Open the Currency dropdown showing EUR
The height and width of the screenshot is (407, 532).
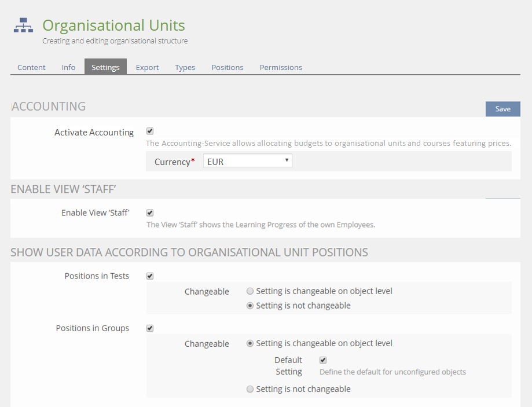(x=247, y=162)
